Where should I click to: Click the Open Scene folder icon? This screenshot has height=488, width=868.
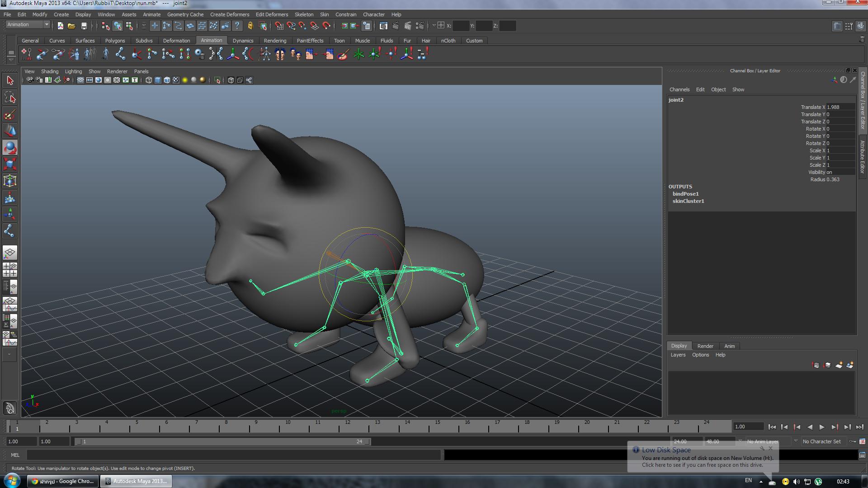[x=71, y=26]
